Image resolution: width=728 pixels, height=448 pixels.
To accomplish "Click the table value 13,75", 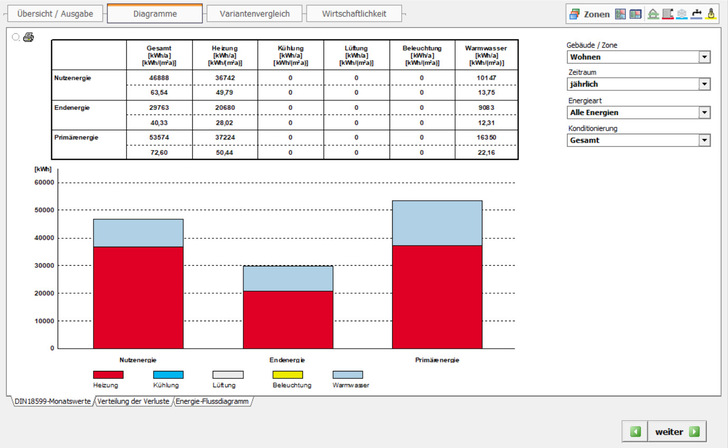I will [486, 93].
